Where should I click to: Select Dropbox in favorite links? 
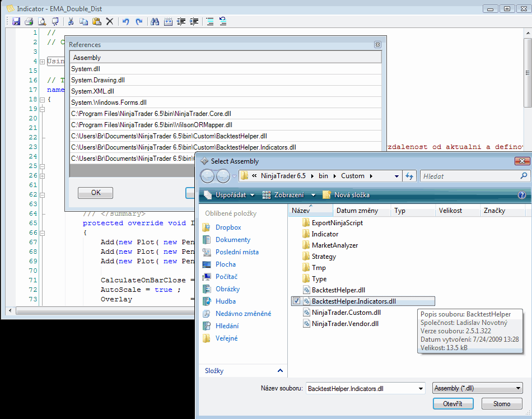click(228, 227)
